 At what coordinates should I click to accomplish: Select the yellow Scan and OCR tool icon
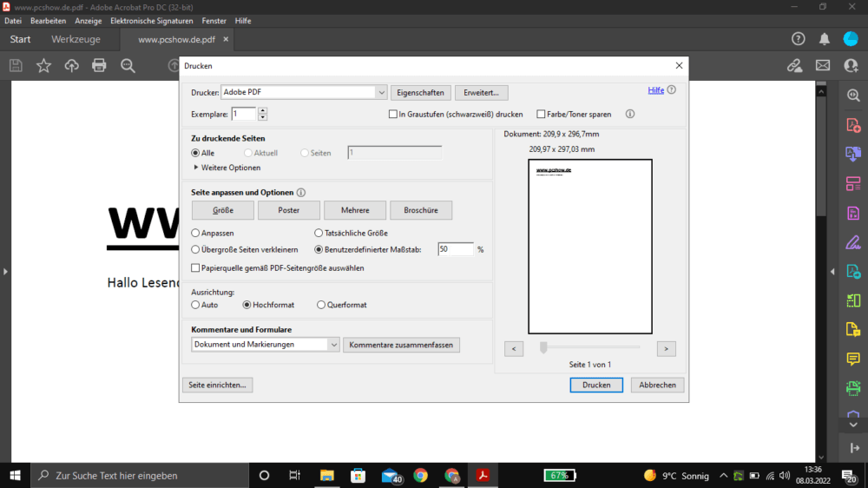pos(853,330)
